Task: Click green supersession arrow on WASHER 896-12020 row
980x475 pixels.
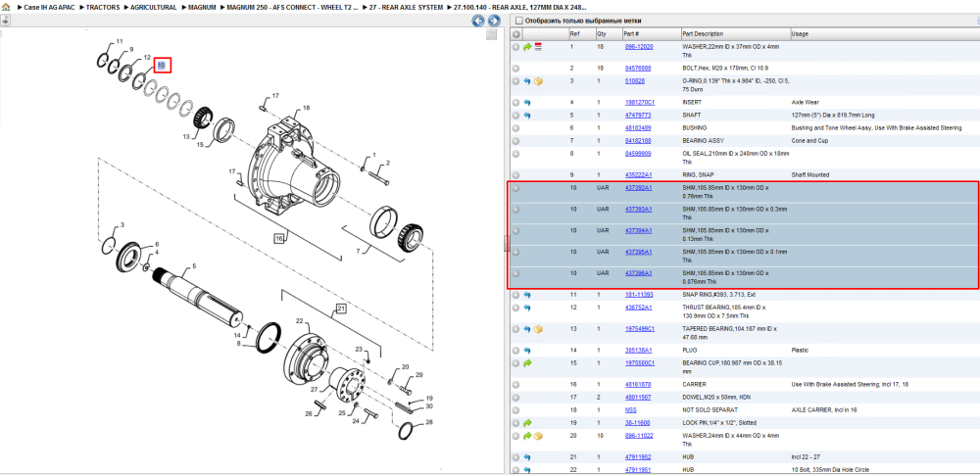Action: click(527, 47)
